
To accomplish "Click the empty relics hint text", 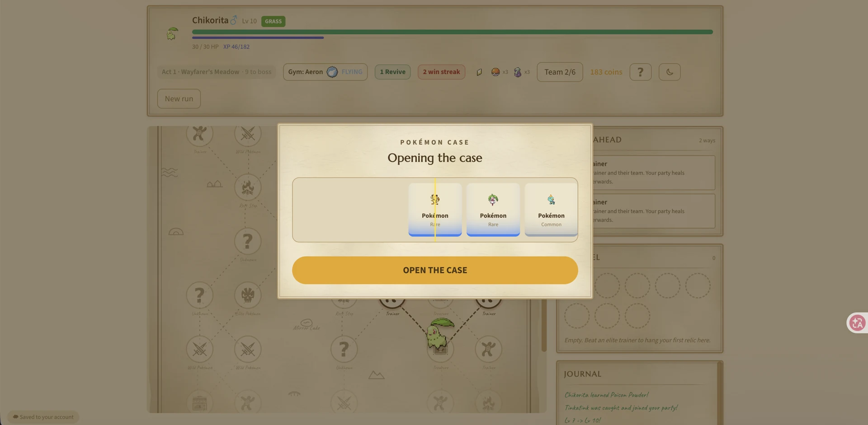I will point(637,340).
